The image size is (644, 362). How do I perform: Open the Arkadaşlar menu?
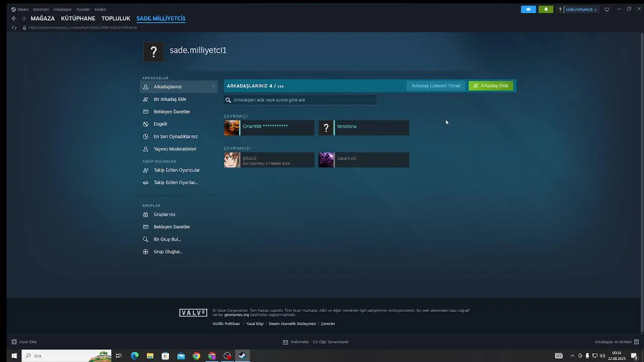tap(62, 9)
